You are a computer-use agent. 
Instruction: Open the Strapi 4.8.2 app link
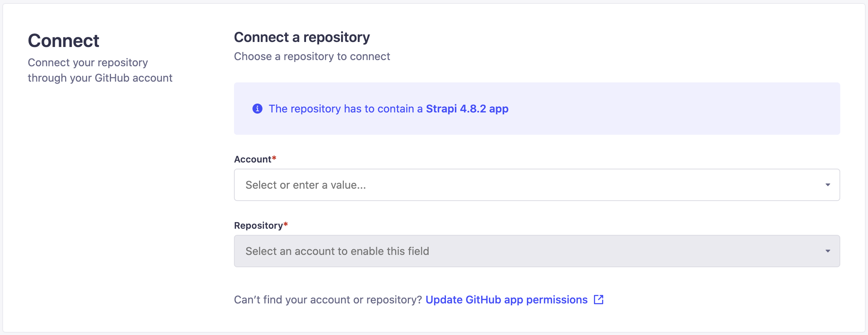(x=466, y=109)
